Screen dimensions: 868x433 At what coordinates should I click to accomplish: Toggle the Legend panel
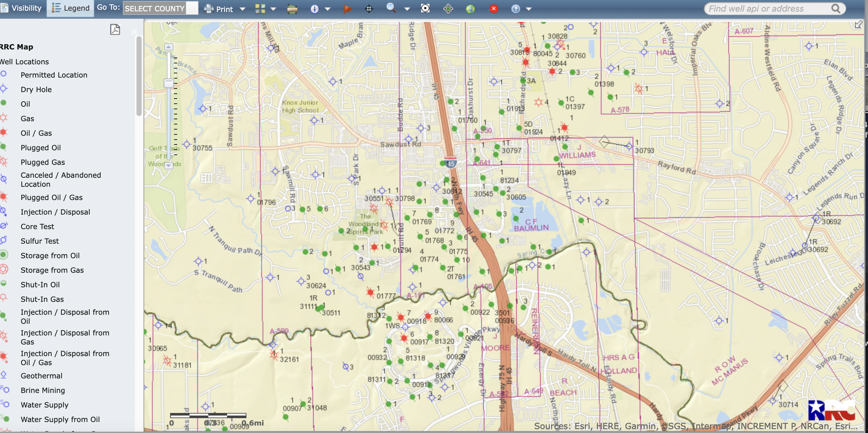(x=70, y=8)
